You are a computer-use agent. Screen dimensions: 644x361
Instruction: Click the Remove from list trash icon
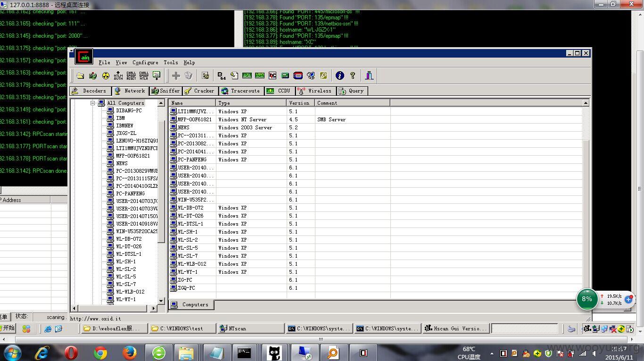pos(189,76)
